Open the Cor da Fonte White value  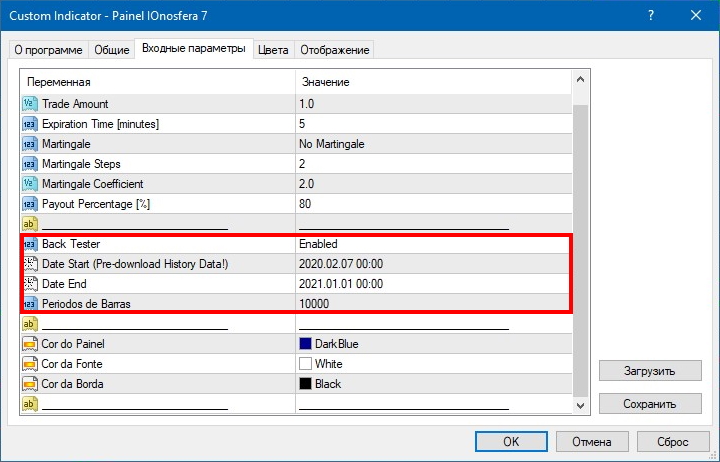(328, 364)
